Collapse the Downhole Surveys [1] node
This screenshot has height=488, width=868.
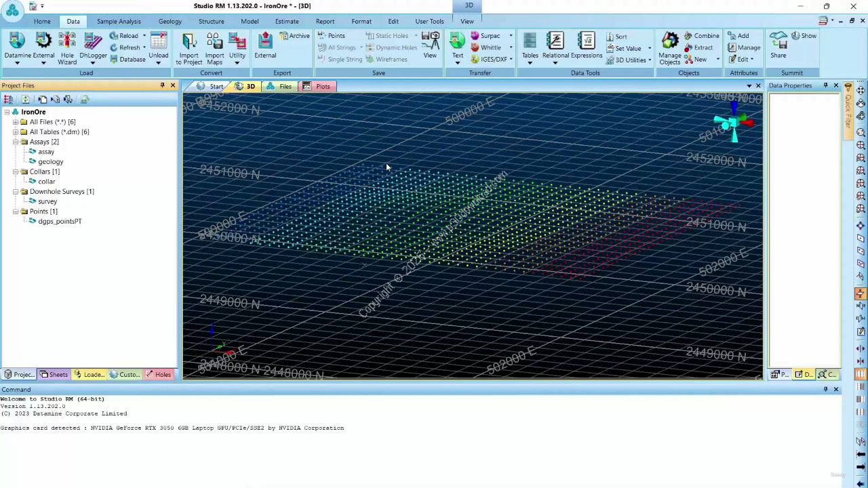tap(15, 192)
